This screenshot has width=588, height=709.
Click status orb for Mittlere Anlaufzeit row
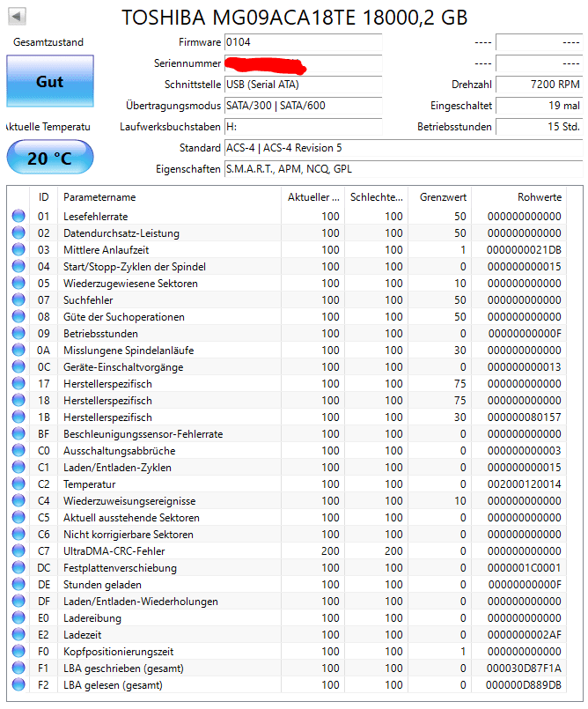18,249
